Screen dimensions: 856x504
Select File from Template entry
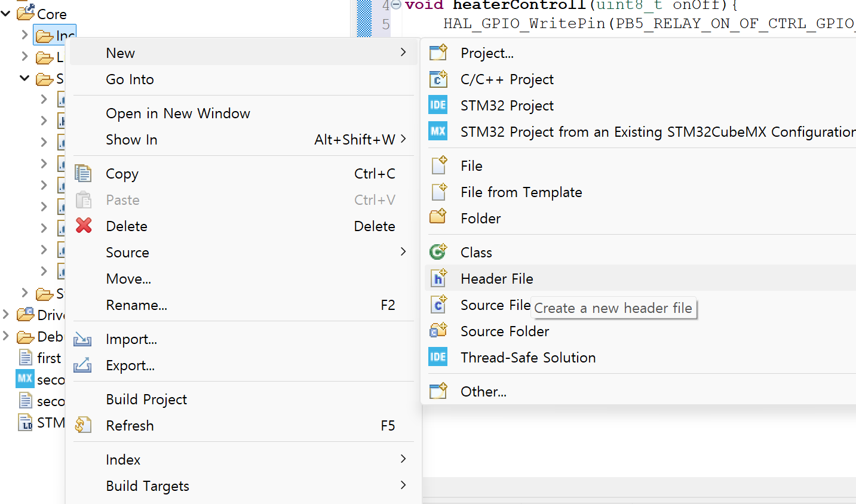pos(640,192)
